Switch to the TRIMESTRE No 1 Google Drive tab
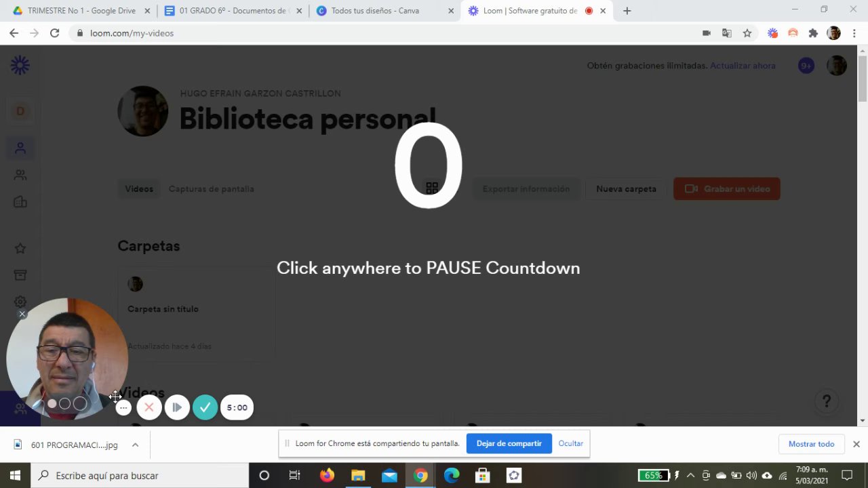Image resolution: width=868 pixels, height=488 pixels. 81,11
